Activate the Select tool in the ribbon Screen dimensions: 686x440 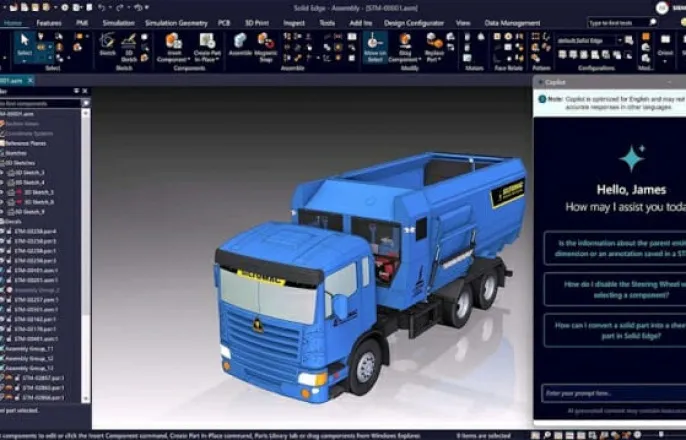click(x=24, y=45)
